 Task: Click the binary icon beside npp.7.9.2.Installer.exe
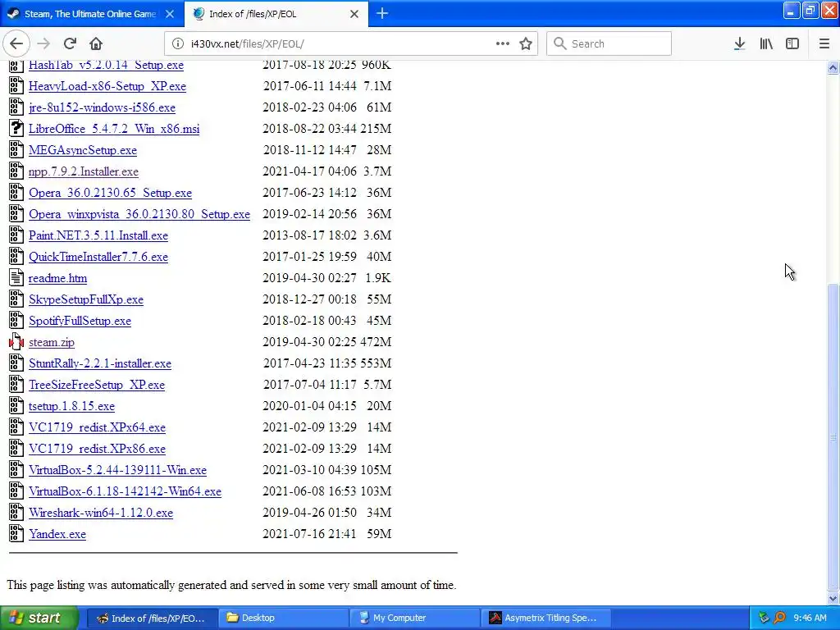click(16, 171)
